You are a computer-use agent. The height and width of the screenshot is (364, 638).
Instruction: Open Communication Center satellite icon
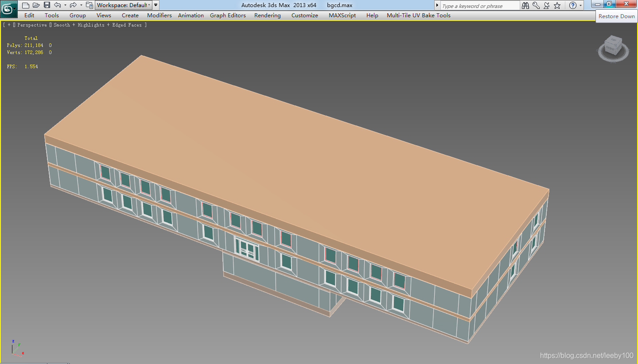click(x=546, y=5)
